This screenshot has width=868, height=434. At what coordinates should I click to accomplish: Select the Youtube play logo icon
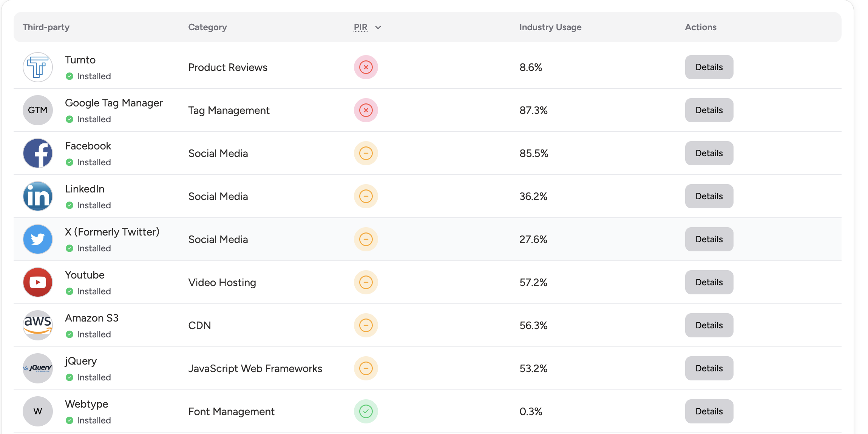(38, 282)
